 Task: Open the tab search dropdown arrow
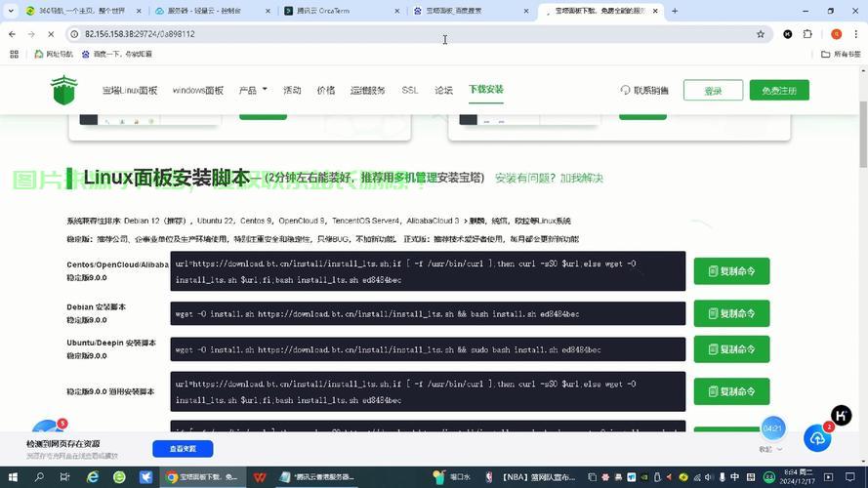pyautogui.click(x=11, y=11)
